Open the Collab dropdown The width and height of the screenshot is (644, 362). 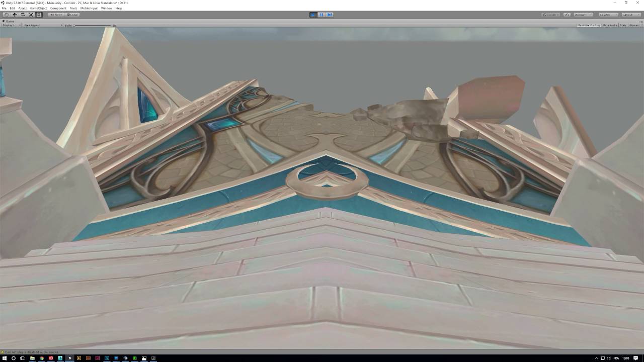pos(551,15)
